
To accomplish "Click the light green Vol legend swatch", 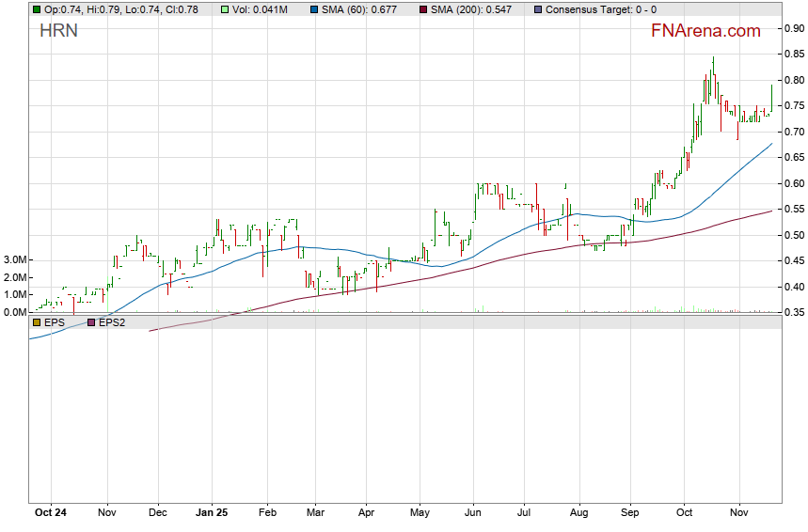I will (x=226, y=9).
